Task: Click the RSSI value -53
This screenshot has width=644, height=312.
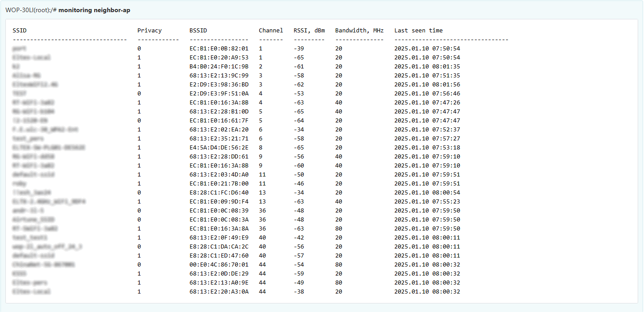Action: [x=299, y=94]
